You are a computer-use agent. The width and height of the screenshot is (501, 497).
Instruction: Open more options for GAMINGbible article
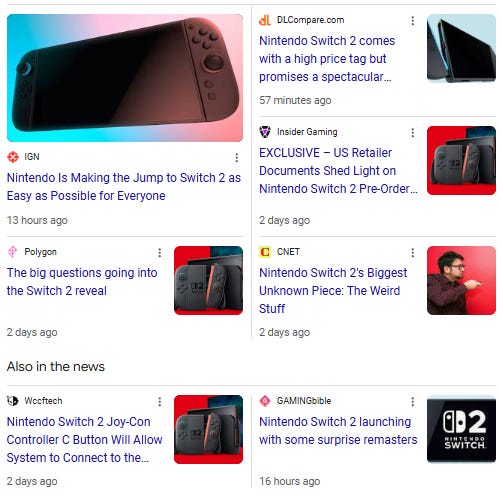[413, 402]
